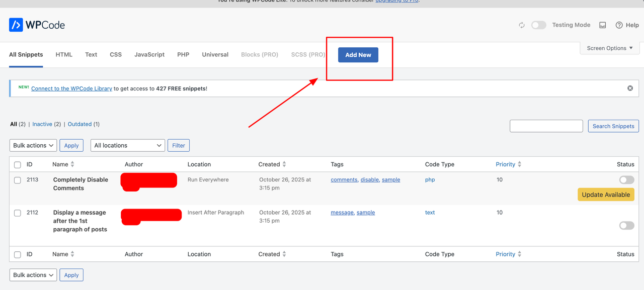Click the sample tag in Disable Comments row

tap(391, 179)
